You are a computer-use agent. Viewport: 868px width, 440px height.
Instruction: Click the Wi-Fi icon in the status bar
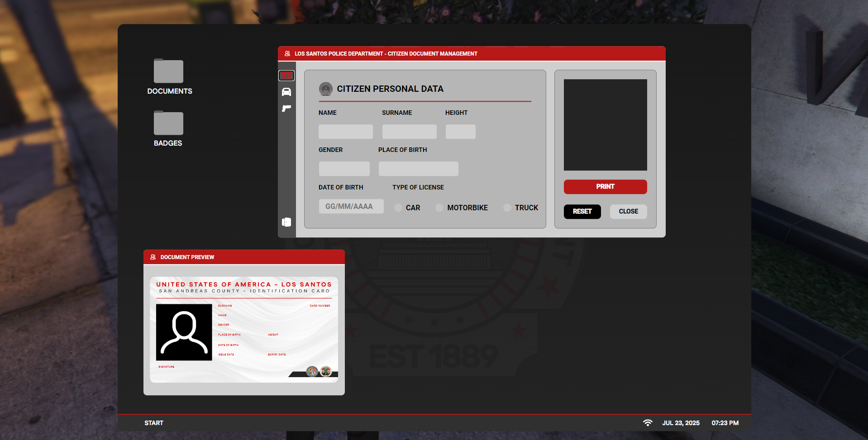(648, 422)
